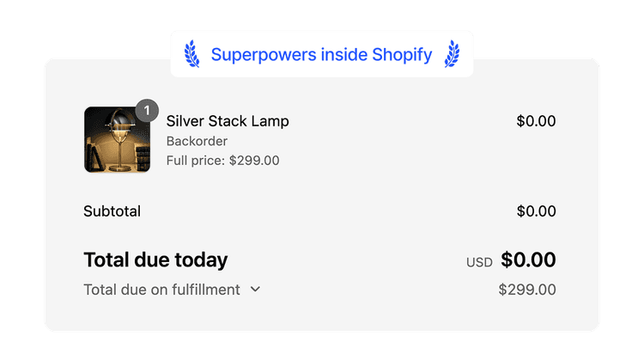The image size is (644, 360).
Task: Click the $299.00 fulfillment amount
Action: click(x=527, y=290)
